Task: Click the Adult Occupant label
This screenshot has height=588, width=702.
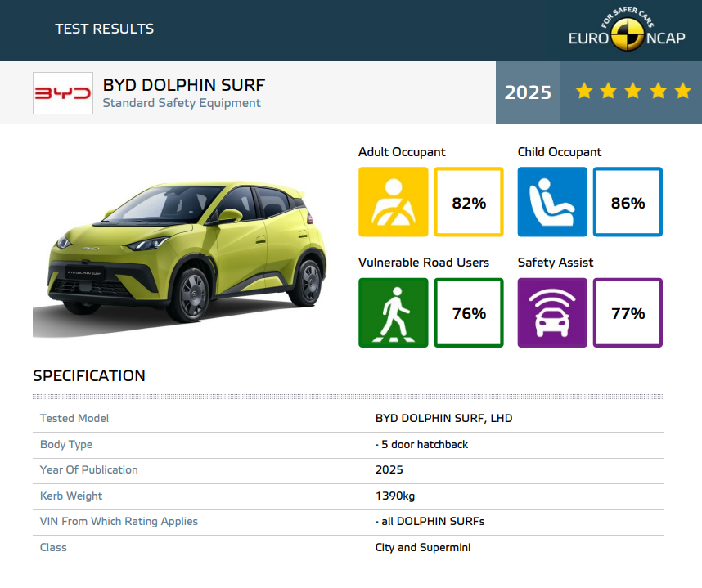Action: click(402, 152)
